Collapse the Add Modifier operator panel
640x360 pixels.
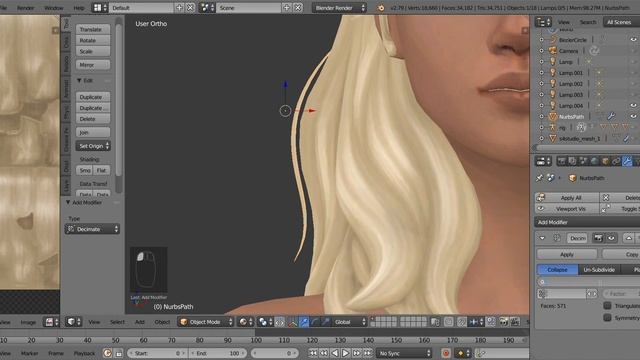pyautogui.click(x=68, y=202)
